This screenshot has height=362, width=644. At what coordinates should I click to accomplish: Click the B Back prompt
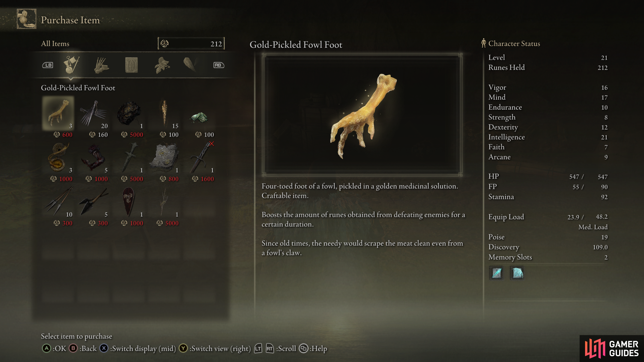(83, 348)
